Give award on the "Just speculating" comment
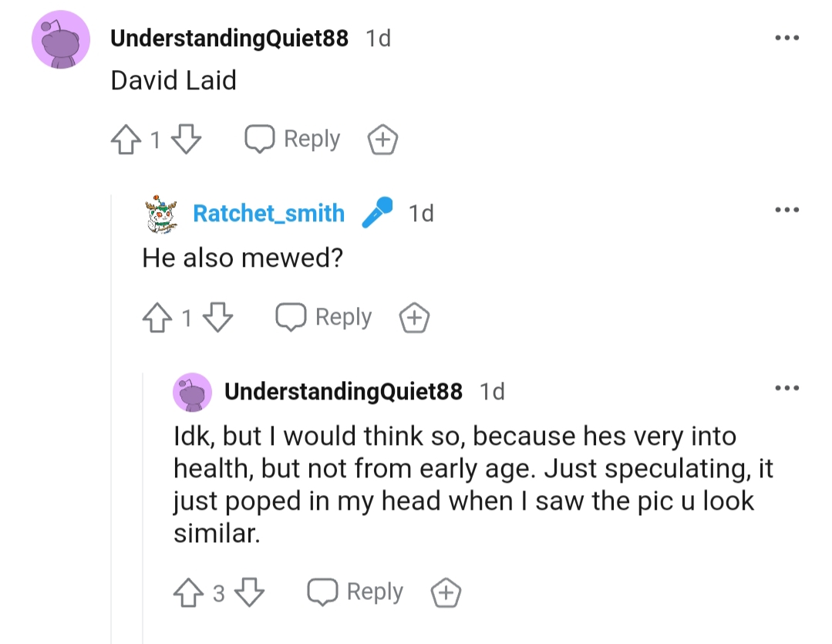The width and height of the screenshot is (832, 644). (446, 592)
